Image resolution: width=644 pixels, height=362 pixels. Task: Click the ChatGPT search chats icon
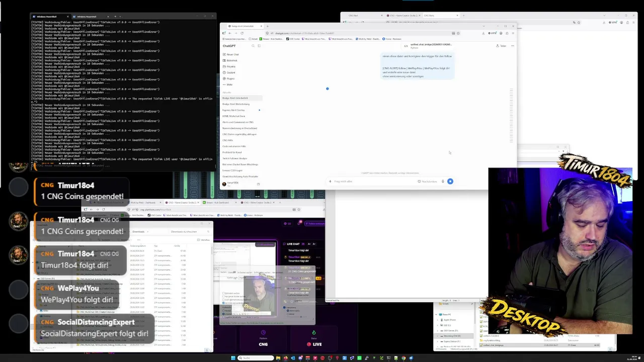[x=253, y=46]
